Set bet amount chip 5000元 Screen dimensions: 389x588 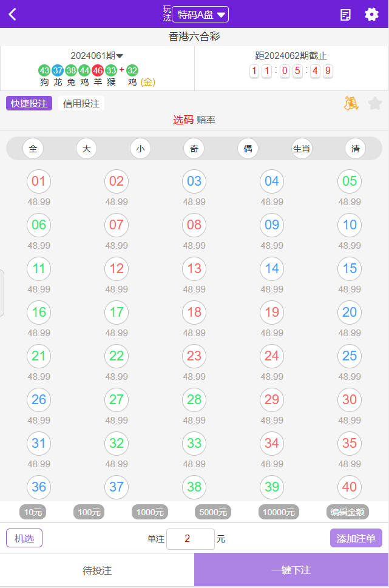click(213, 512)
